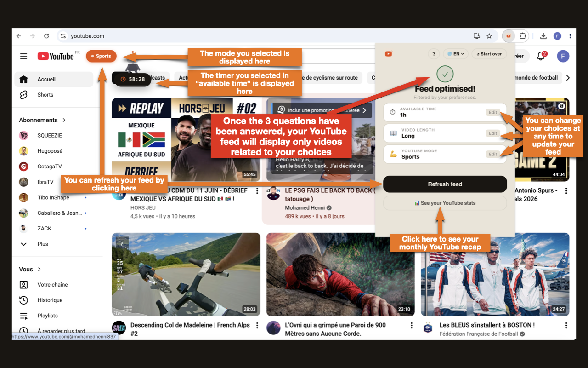The image size is (588, 368).
Task: Expand the Abonnements section chevron
Action: coord(64,120)
